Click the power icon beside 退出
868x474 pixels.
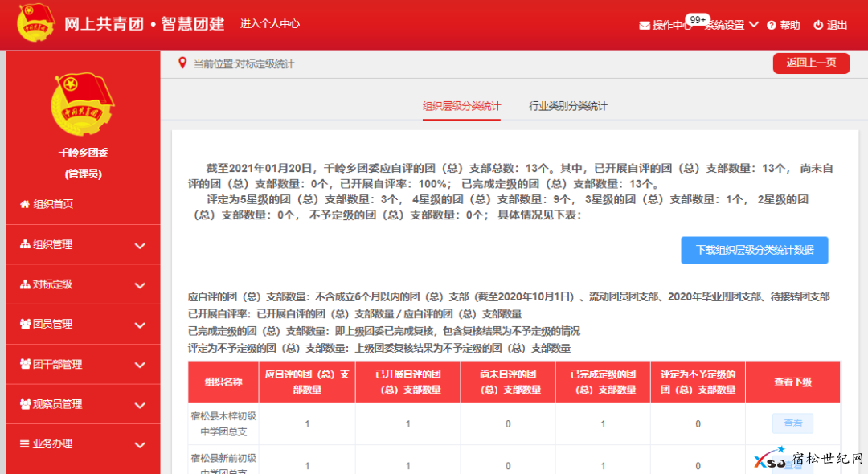click(x=818, y=25)
